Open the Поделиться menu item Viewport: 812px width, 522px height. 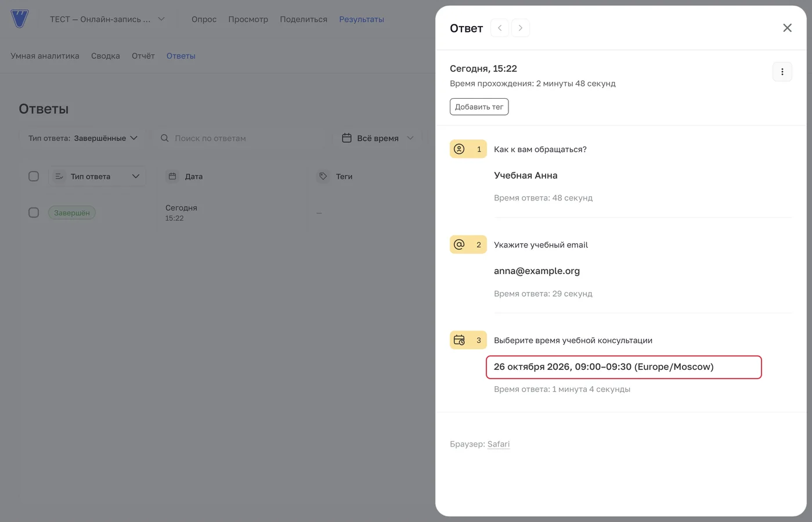pyautogui.click(x=304, y=19)
